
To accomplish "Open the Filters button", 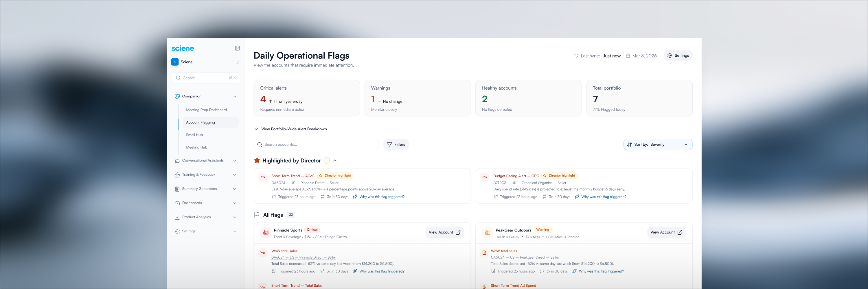I will (x=396, y=144).
